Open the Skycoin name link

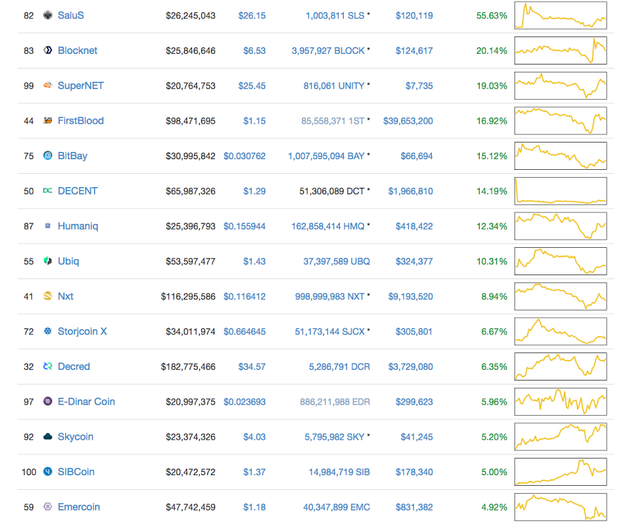[x=76, y=437]
